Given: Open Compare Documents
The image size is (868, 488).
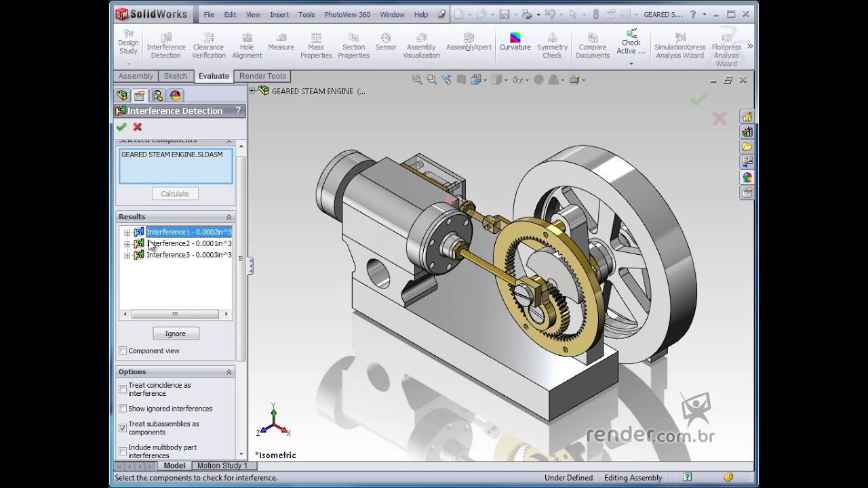Looking at the screenshot, I should click(x=593, y=45).
